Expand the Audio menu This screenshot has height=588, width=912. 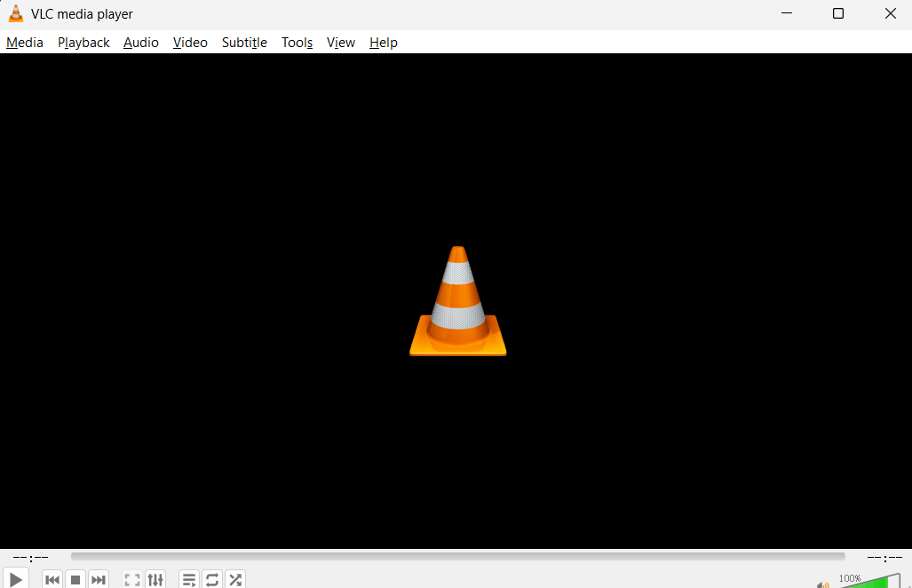(141, 43)
